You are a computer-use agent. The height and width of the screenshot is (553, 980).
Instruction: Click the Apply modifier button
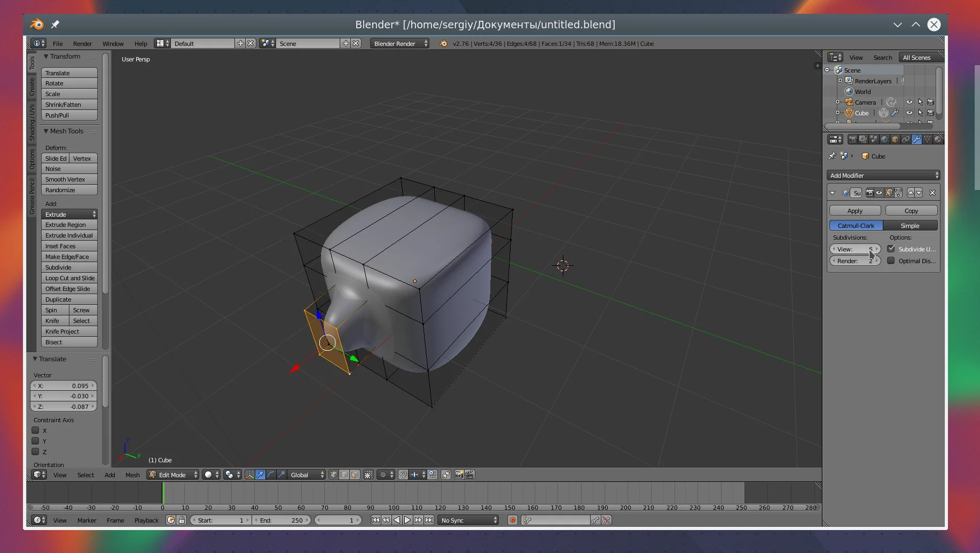[854, 210]
